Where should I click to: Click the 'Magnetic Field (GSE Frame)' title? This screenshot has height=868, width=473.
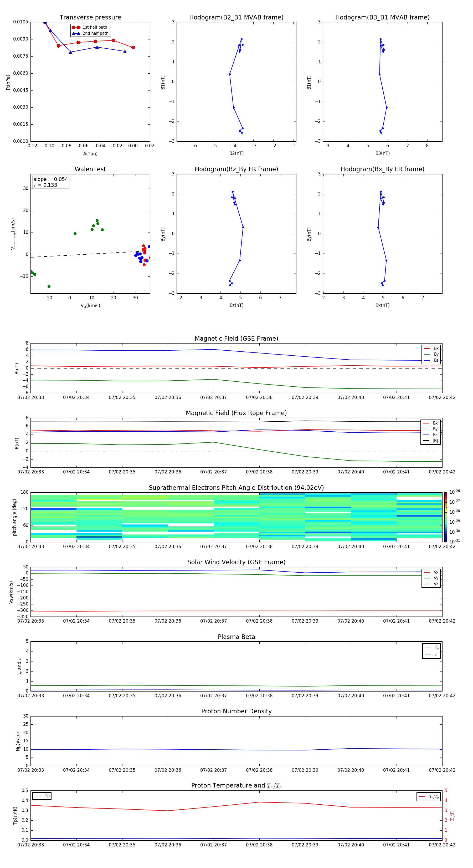[x=236, y=338]
